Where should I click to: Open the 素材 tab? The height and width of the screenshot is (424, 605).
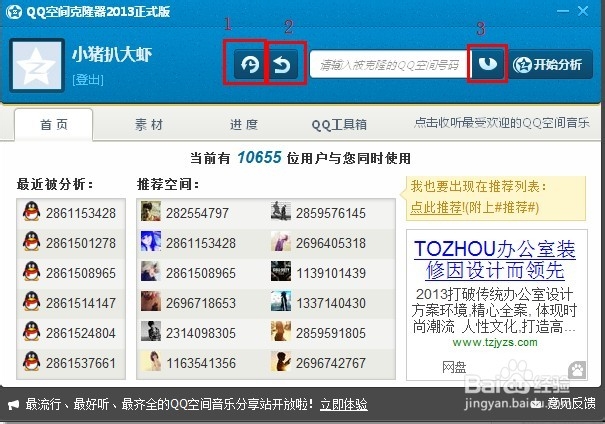pyautogui.click(x=149, y=125)
